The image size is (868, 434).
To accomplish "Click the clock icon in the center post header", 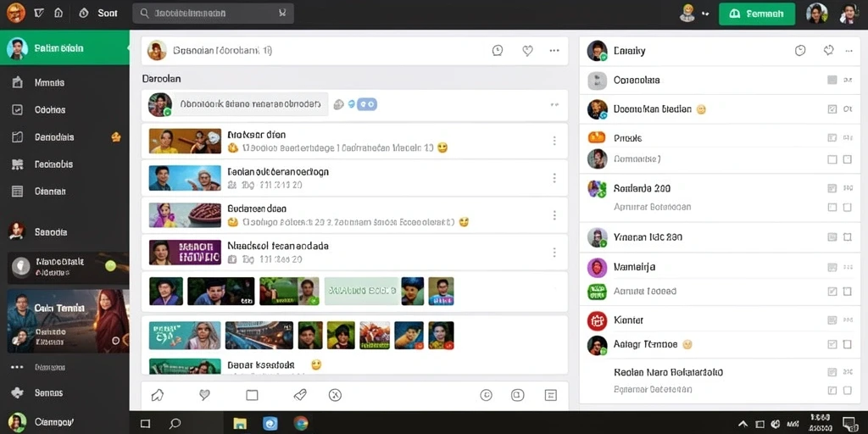I will [497, 51].
